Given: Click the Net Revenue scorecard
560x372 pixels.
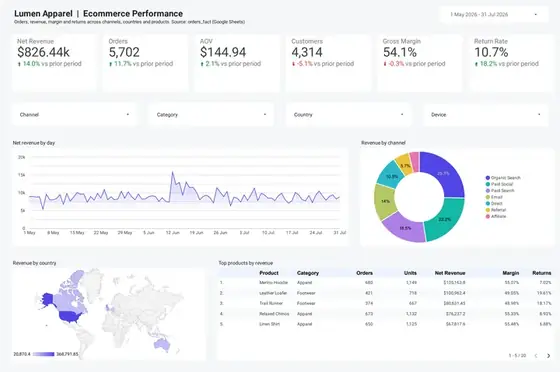Looking at the screenshot, I should (54, 63).
